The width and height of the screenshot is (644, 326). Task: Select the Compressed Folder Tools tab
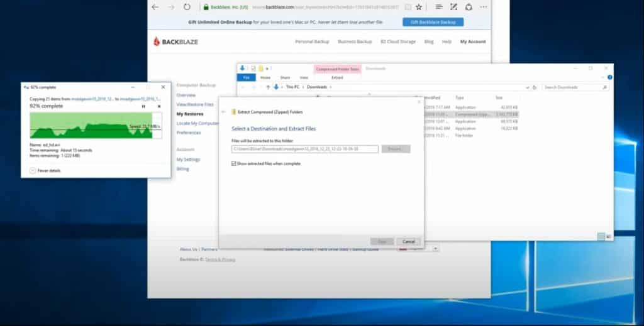click(337, 69)
